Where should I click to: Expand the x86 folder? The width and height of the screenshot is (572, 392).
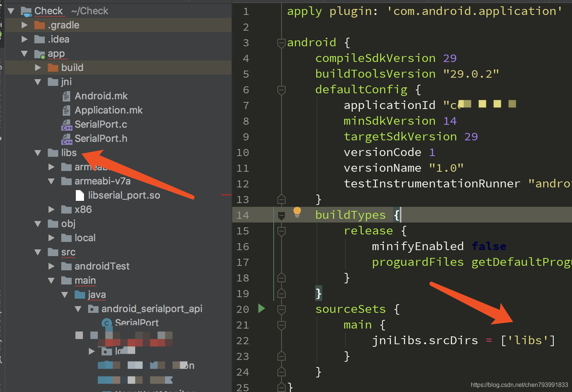click(52, 209)
